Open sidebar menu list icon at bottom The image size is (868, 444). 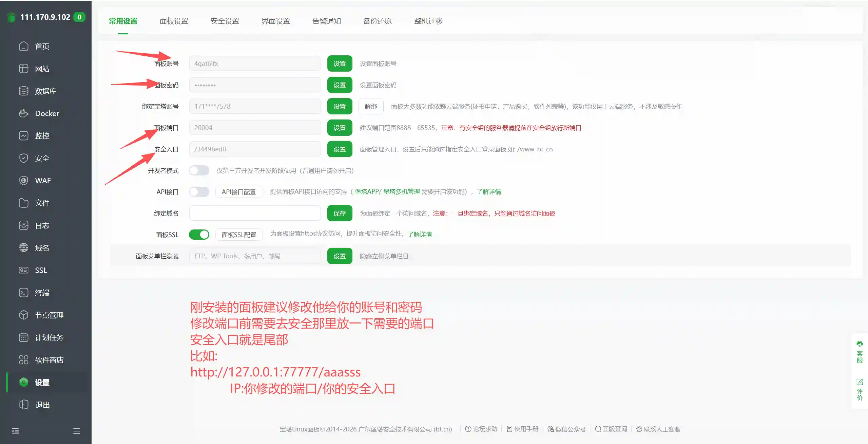(x=76, y=431)
